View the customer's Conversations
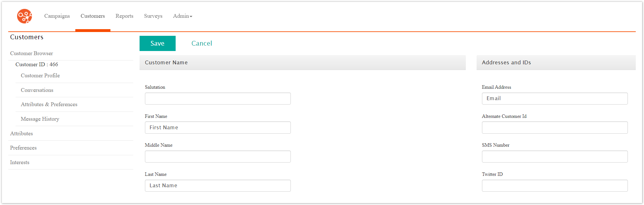The height and width of the screenshot is (205, 644). click(x=37, y=90)
